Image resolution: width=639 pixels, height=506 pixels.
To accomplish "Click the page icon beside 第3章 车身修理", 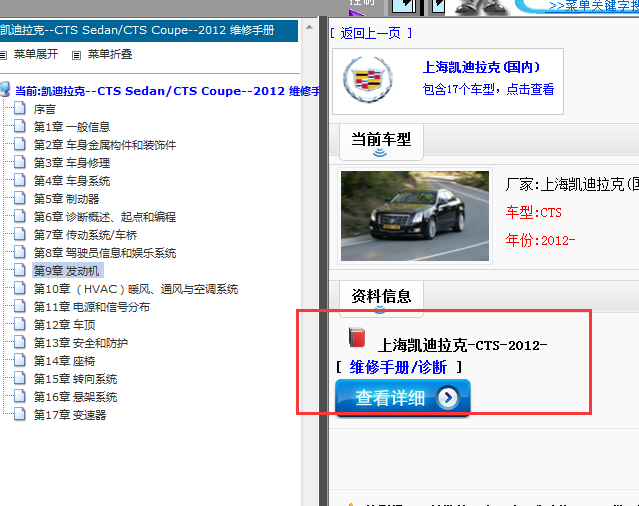I will 20,162.
